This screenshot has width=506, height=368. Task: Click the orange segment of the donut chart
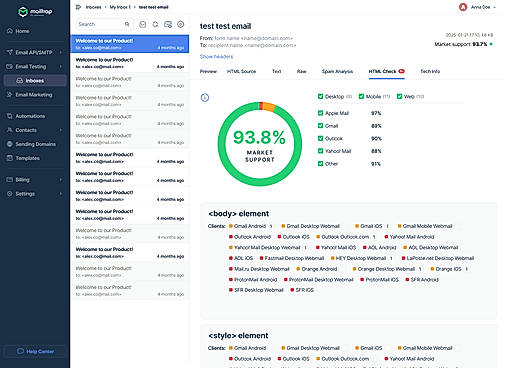[269, 107]
